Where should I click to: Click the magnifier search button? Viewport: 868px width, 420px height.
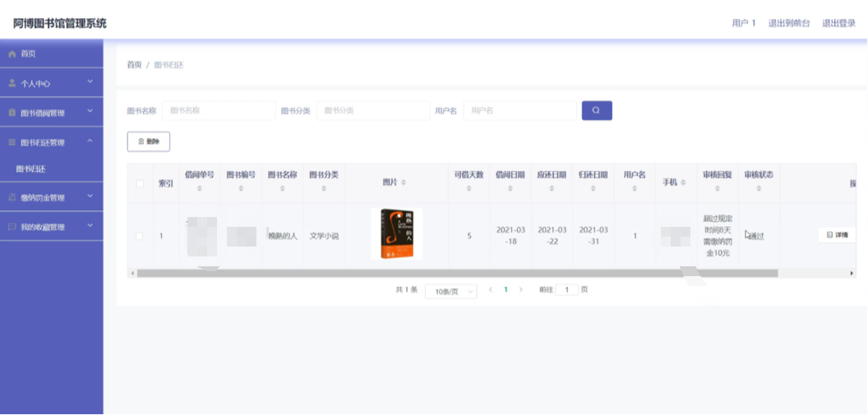pos(597,110)
